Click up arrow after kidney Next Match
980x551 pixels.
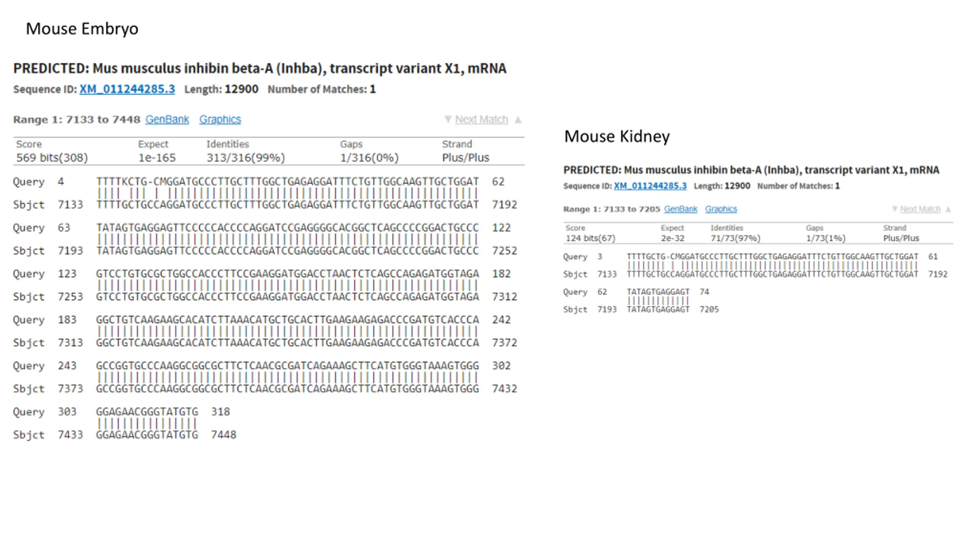coord(948,209)
